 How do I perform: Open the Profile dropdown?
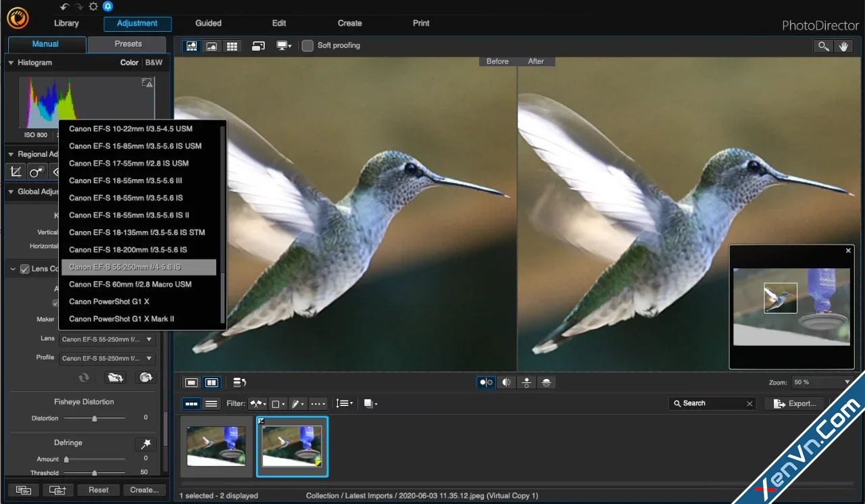click(107, 358)
